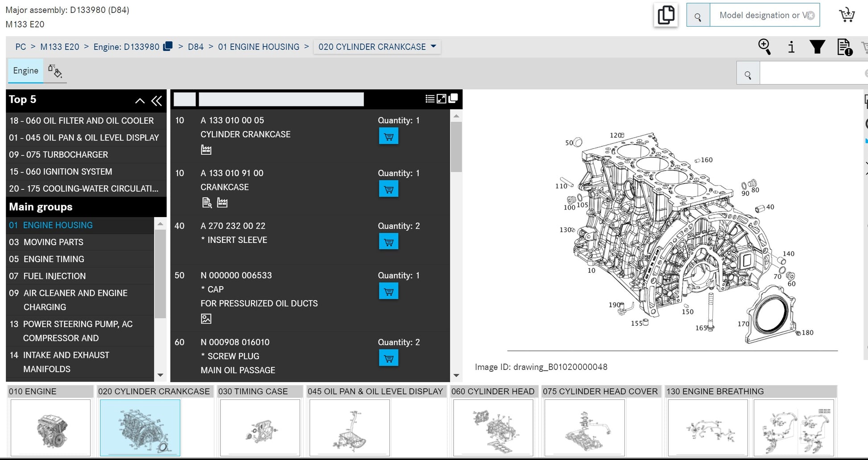Open the shopping cart icon at top right

[x=847, y=14]
